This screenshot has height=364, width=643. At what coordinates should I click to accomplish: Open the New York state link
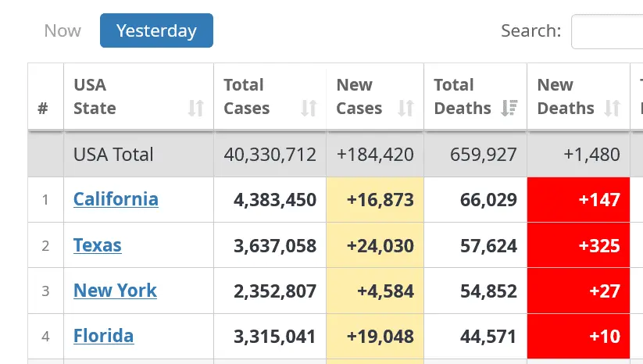coord(115,291)
